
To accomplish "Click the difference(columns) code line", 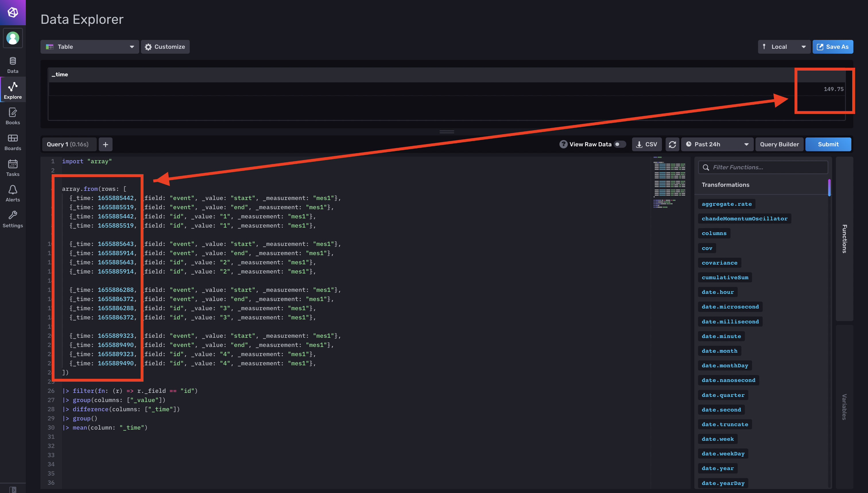I will point(121,409).
